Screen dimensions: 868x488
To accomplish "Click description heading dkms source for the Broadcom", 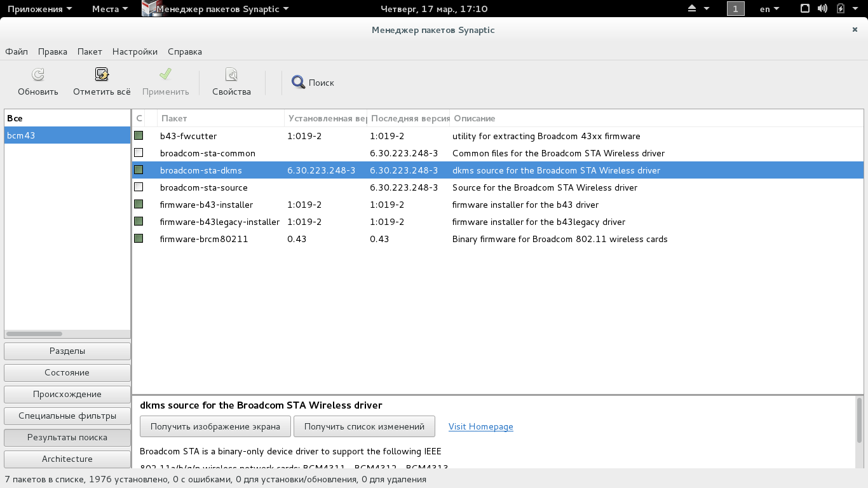I will coord(261,405).
